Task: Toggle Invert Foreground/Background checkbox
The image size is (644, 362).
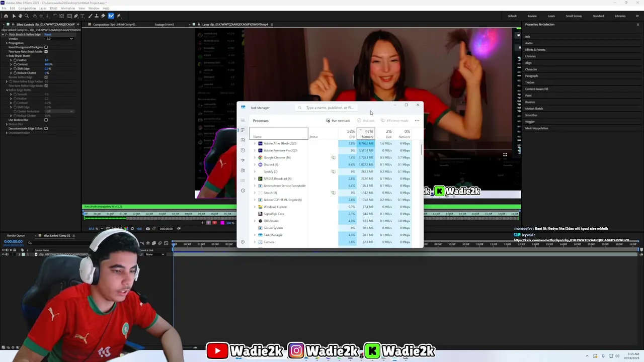Action: [x=46, y=47]
